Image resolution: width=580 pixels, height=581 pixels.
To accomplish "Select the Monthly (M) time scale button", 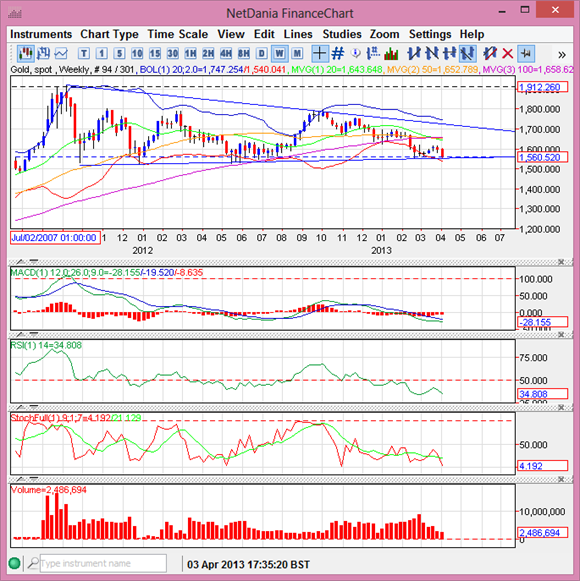I will pos(297,54).
